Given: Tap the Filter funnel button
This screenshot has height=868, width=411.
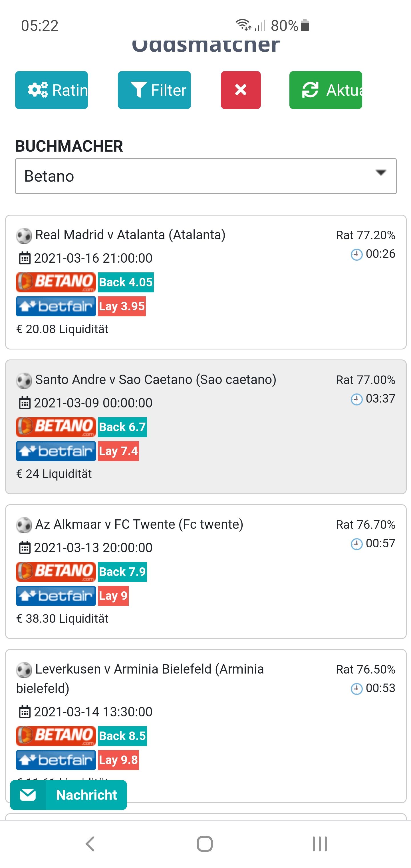Looking at the screenshot, I should [x=154, y=90].
